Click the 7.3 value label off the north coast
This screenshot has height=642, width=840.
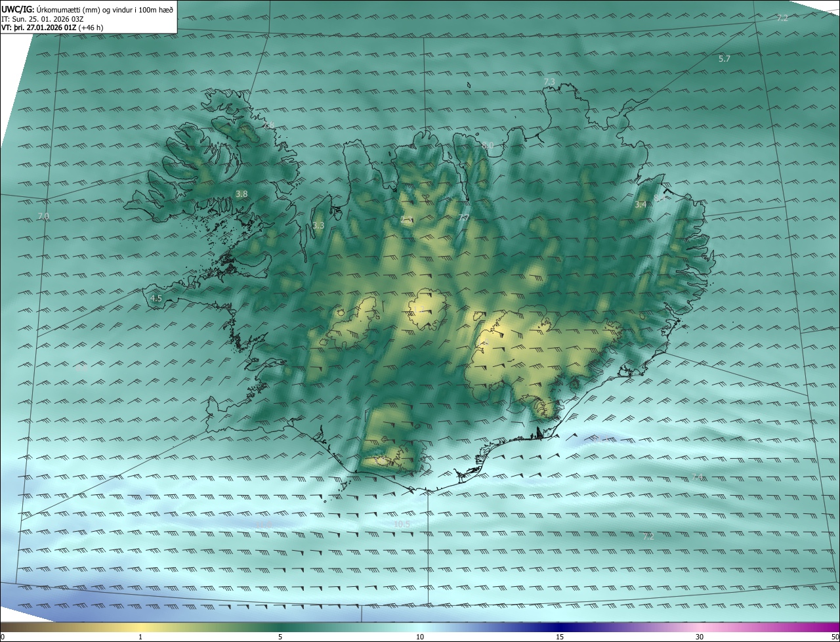(549, 81)
